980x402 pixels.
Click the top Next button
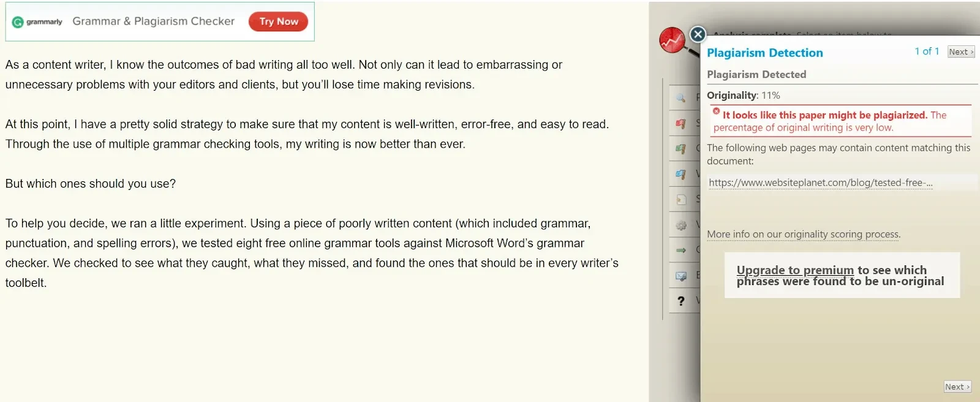960,52
